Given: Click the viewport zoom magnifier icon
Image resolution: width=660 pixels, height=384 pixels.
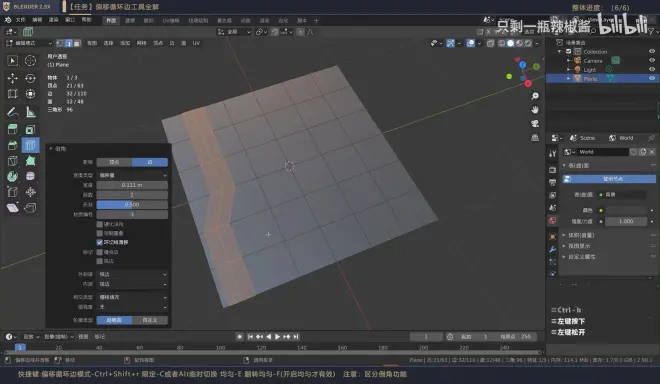Looking at the screenshot, I should pyautogui.click(x=535, y=96).
